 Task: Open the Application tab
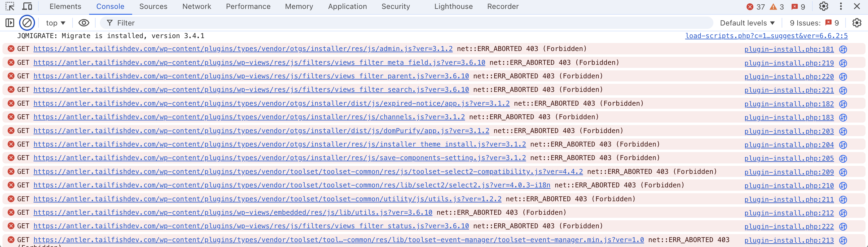click(x=347, y=6)
